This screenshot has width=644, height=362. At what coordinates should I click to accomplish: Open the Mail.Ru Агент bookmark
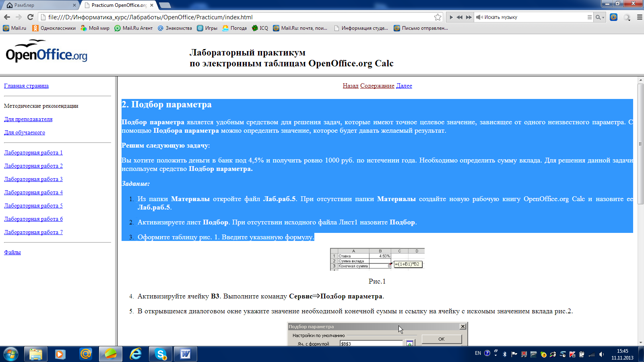[134, 28]
